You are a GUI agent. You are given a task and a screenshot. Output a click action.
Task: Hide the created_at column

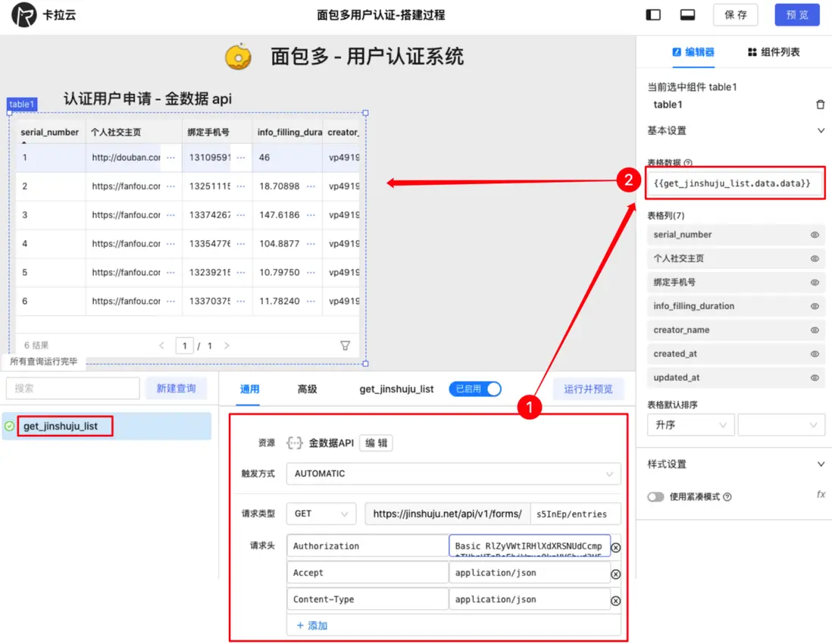tap(815, 354)
